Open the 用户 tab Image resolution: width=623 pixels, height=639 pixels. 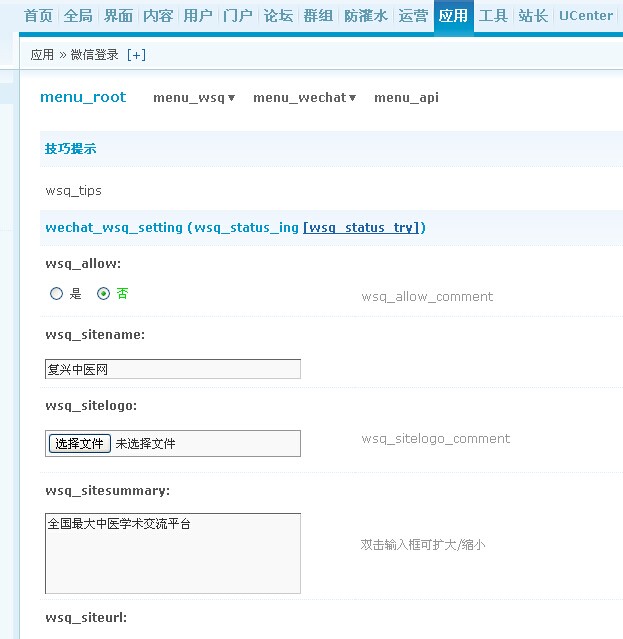[198, 16]
